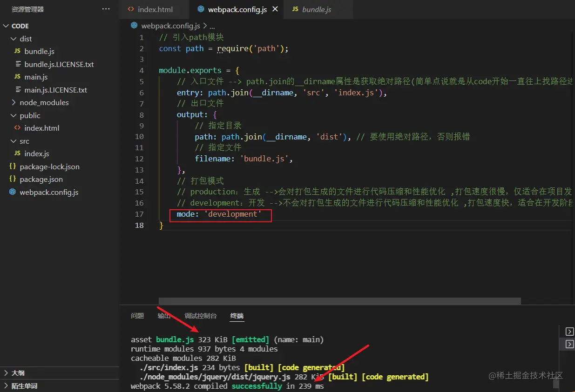575x392 pixels.
Task: Collapse the CODE root folder
Action: coord(6,26)
